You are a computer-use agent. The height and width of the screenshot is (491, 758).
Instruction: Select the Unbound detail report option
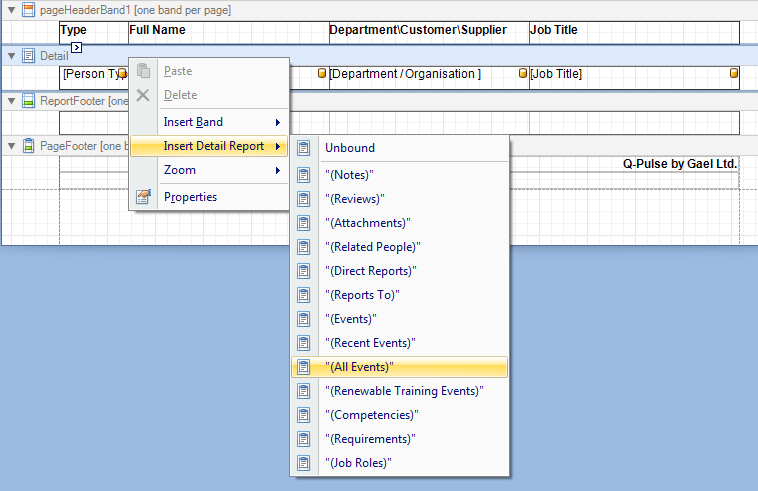(x=400, y=148)
